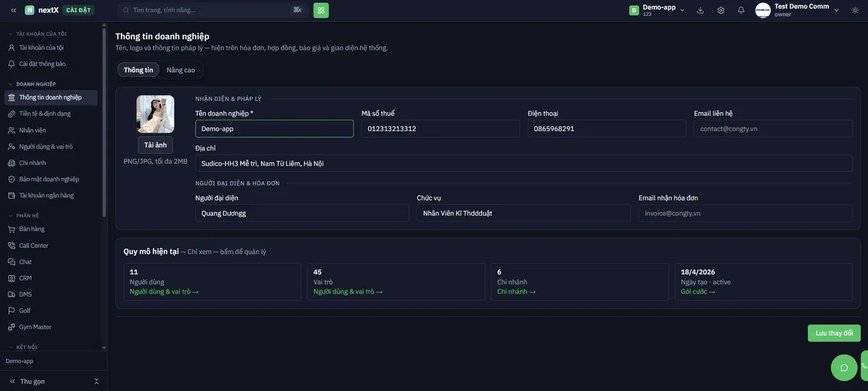Focus the search box Tìm trang, tính năng

pyautogui.click(x=212, y=10)
